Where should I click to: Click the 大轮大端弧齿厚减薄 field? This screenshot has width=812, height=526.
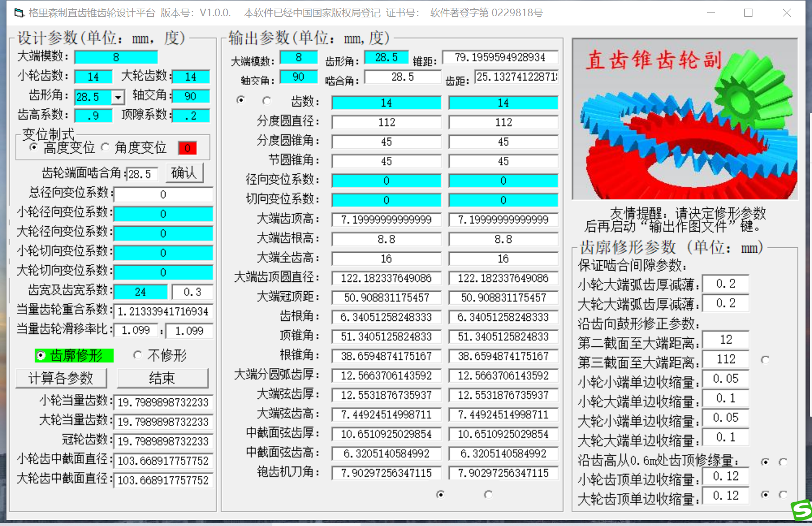pyautogui.click(x=726, y=303)
